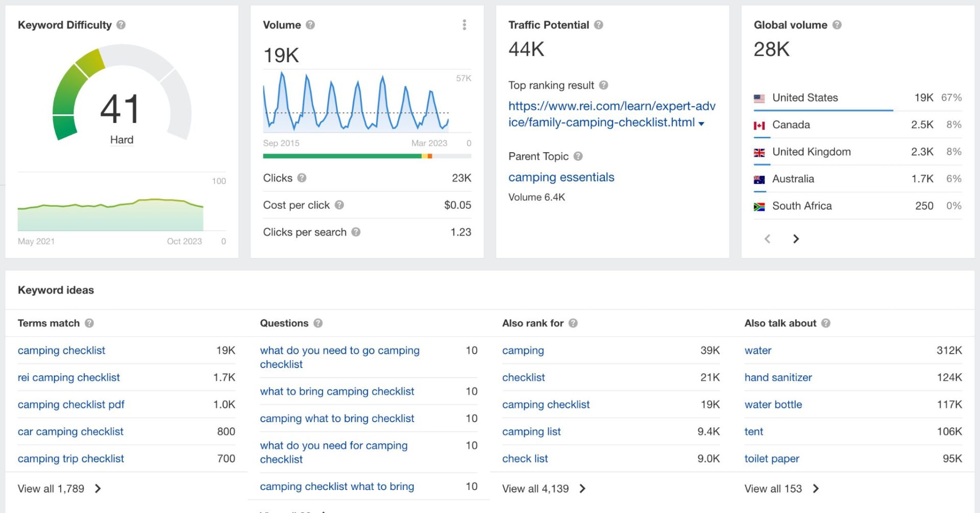
Task: Open 'checklist' in Also rank for
Action: tap(524, 377)
